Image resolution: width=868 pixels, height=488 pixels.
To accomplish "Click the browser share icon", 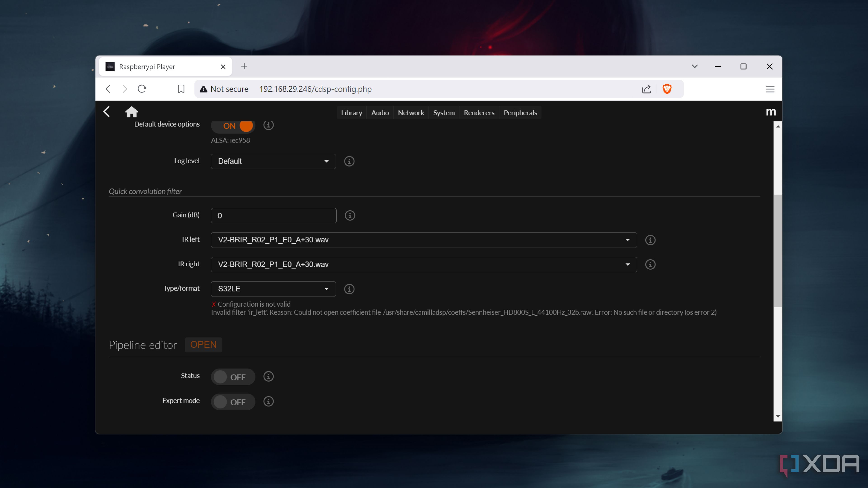I will (x=646, y=89).
